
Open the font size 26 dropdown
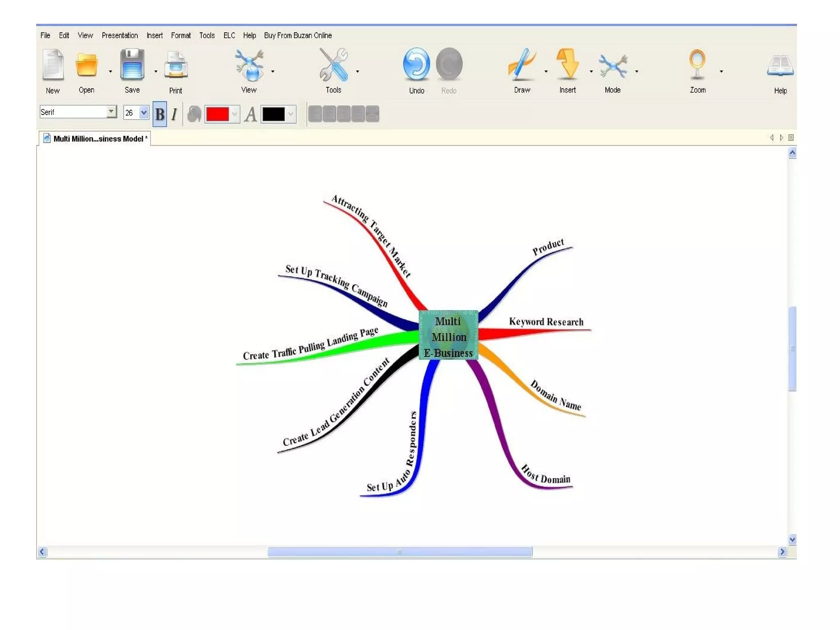(144, 112)
